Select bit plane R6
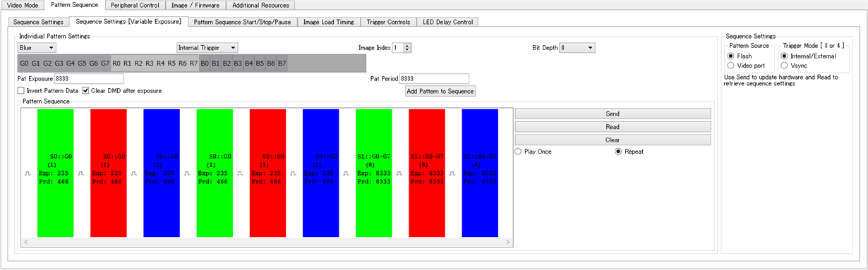The image size is (868, 270). pyautogui.click(x=183, y=63)
